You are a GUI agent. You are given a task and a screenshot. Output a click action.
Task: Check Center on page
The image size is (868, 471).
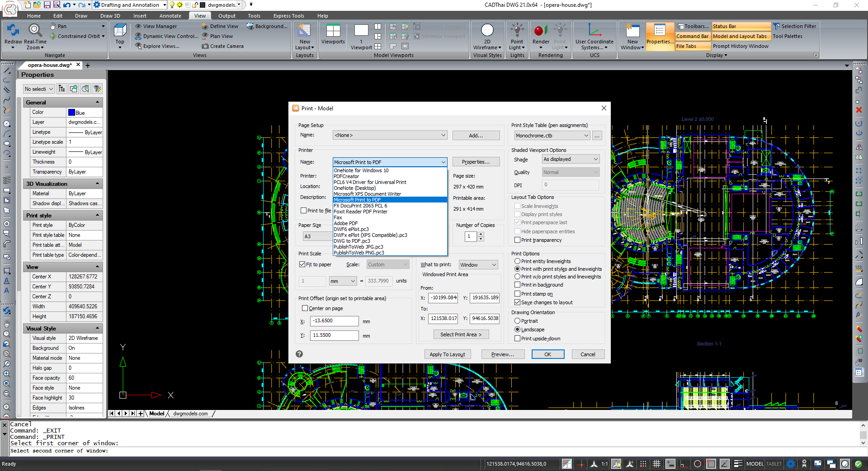point(305,308)
